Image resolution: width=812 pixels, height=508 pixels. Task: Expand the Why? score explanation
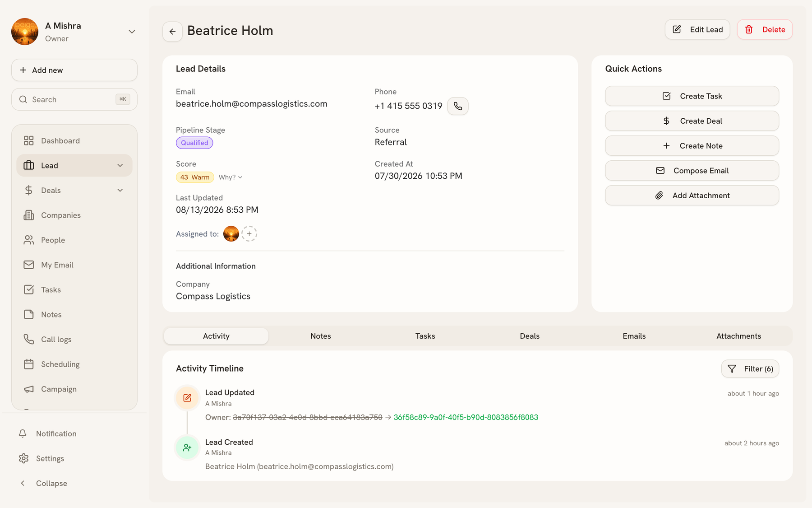(x=231, y=177)
